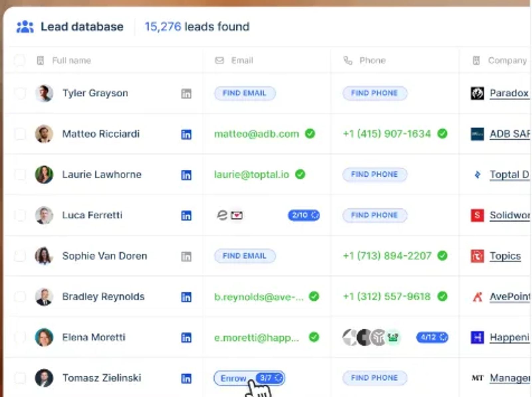The height and width of the screenshot is (397, 532).
Task: Open Tomasz Zielinski's LinkedIn icon
Action: [x=186, y=378]
